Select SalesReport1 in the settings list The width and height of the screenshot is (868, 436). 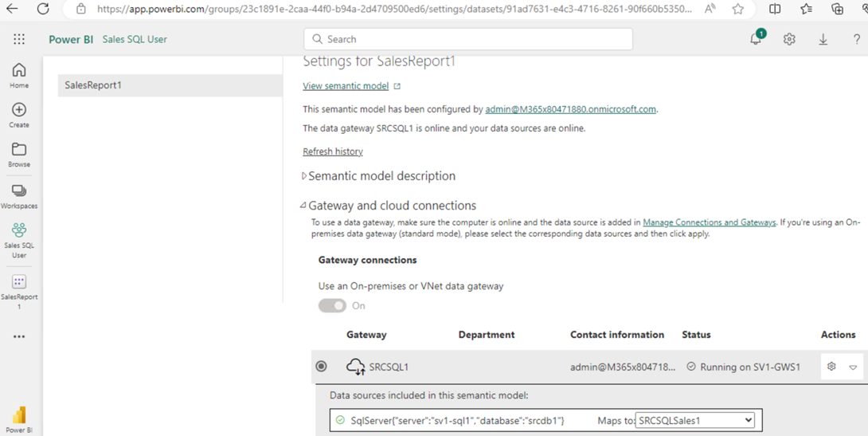170,85
